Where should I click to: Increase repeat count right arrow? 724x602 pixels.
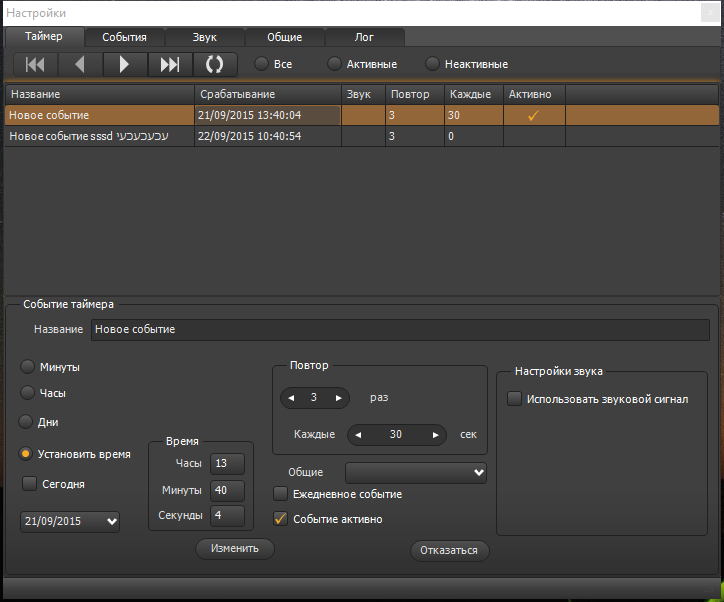[338, 398]
